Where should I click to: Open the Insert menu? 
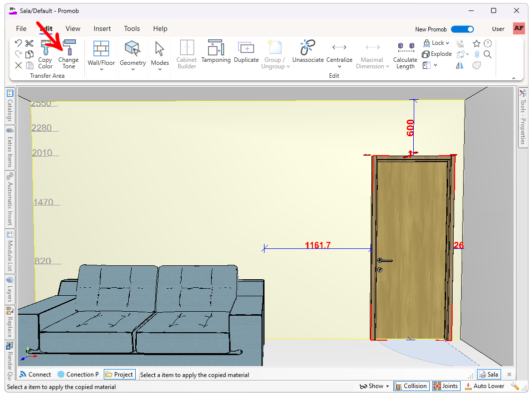click(102, 28)
